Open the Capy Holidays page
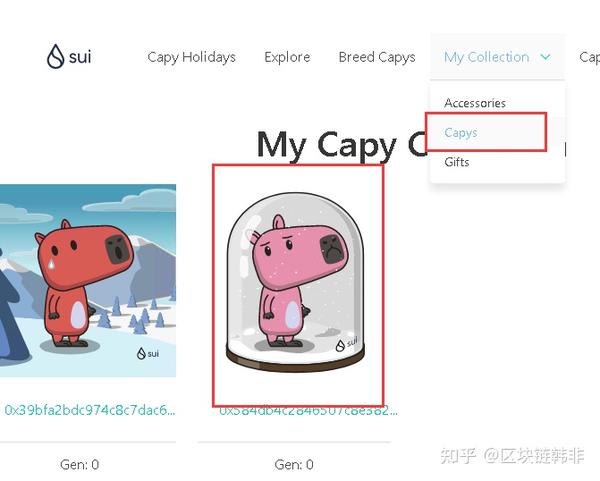The image size is (600, 481). click(191, 57)
